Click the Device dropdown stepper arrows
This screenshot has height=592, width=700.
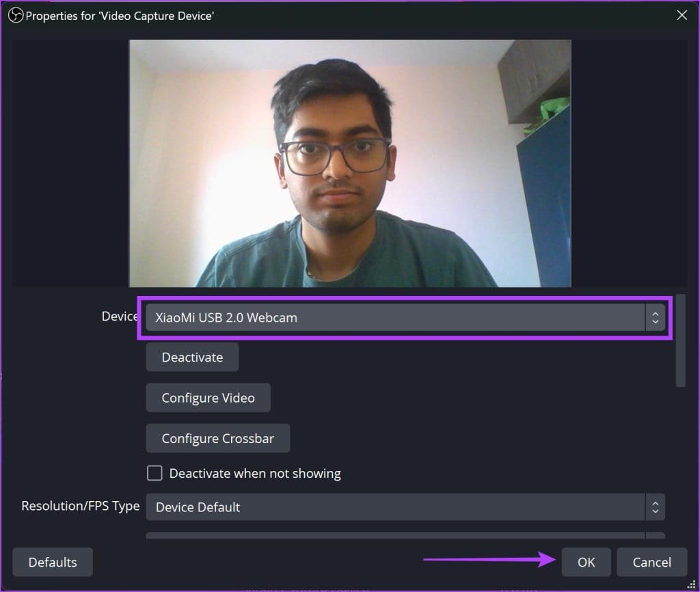click(654, 317)
